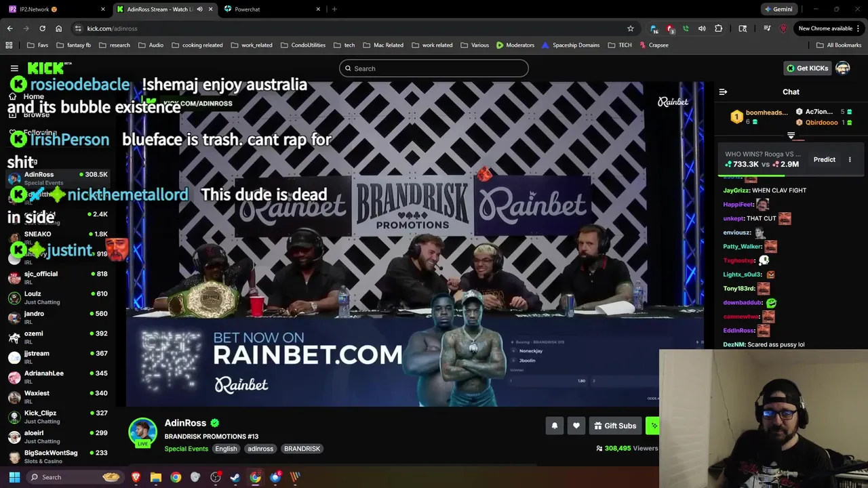The height and width of the screenshot is (488, 868).
Task: Open the red lion extension icon
Action: click(x=783, y=28)
